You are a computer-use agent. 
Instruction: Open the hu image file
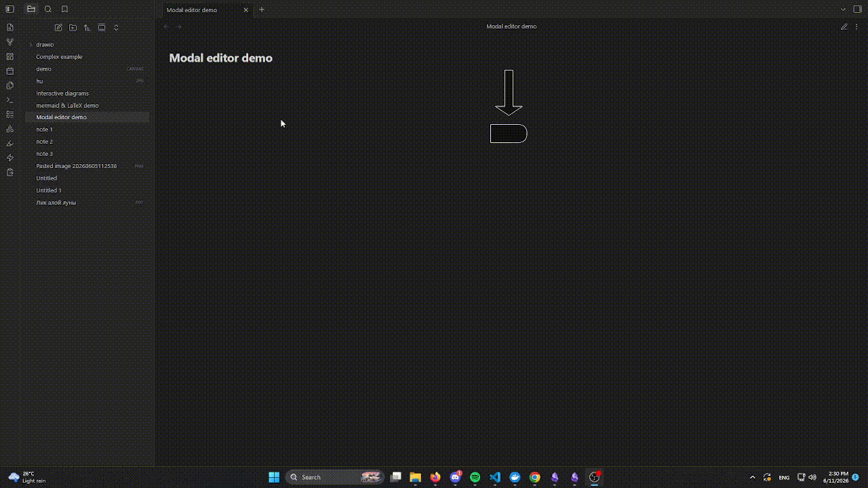point(87,81)
